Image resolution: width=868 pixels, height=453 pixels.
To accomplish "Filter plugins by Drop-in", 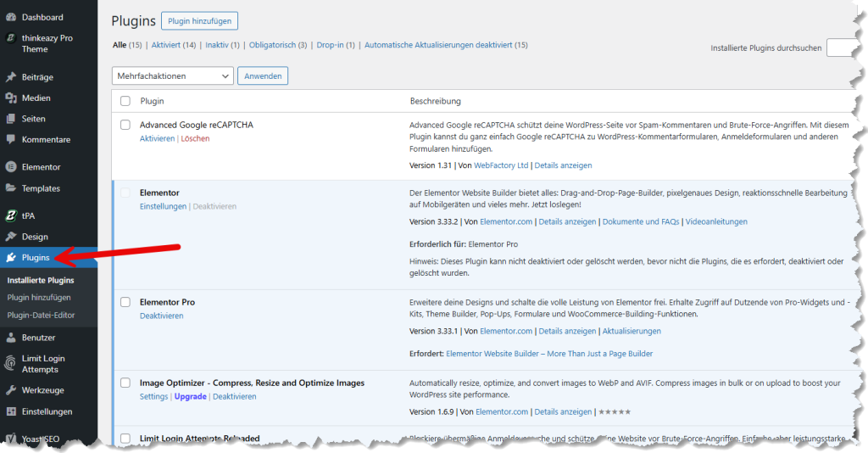I will 330,45.
